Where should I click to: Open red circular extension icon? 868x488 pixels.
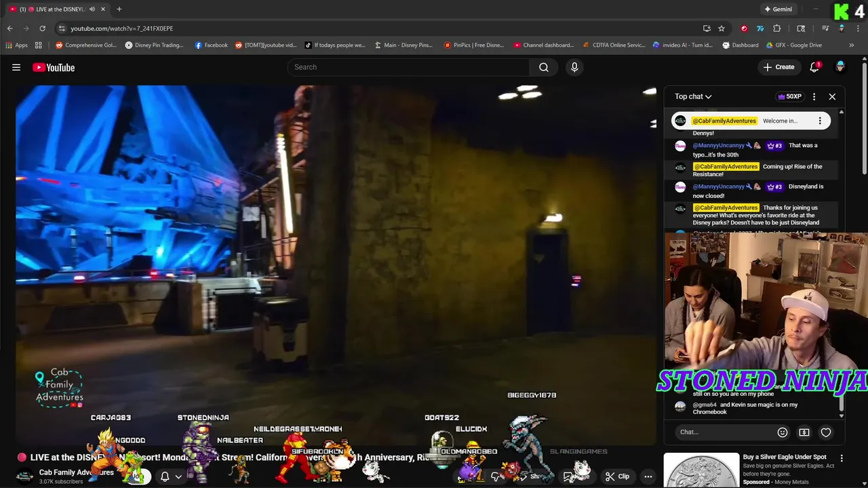click(744, 28)
